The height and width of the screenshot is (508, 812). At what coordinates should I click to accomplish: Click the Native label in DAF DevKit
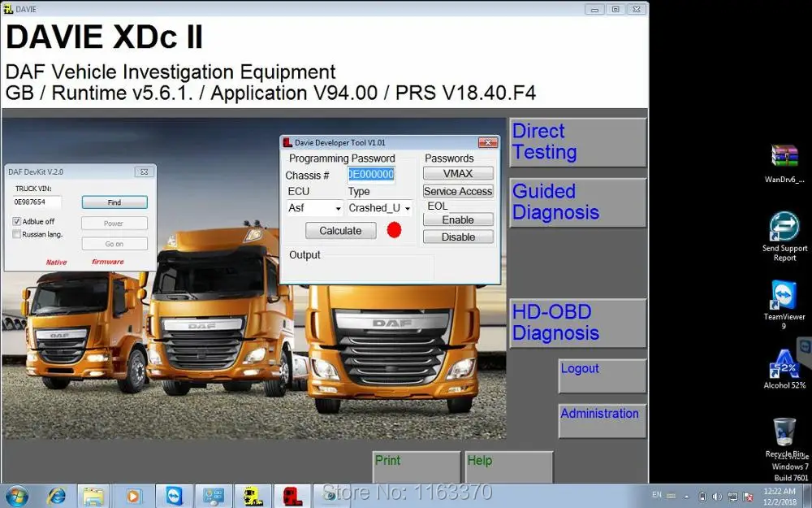tap(56, 263)
